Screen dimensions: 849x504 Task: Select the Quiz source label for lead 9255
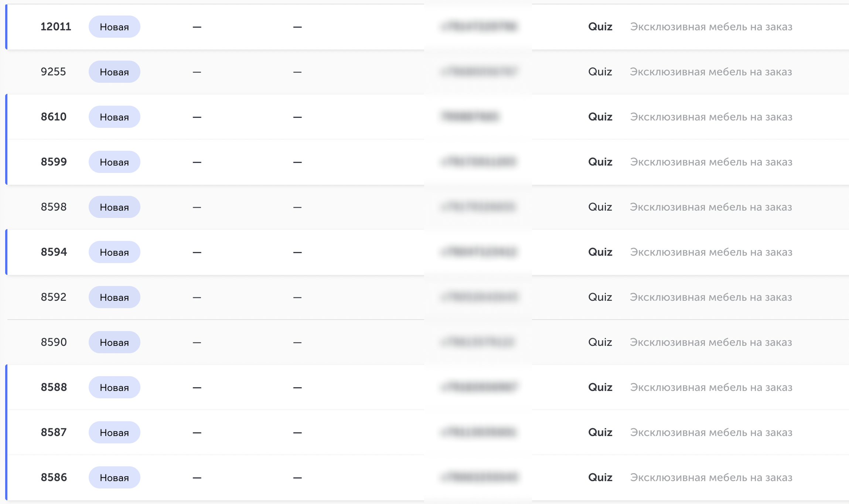[x=600, y=72]
